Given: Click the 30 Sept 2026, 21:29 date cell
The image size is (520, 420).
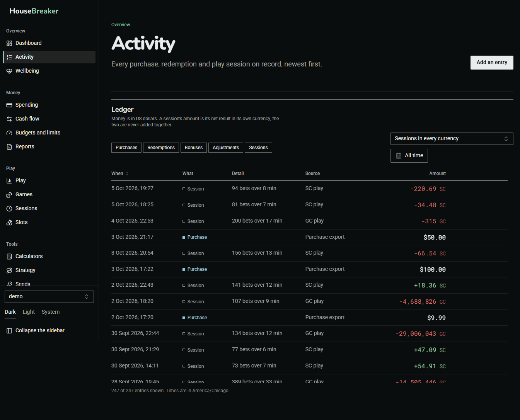Looking at the screenshot, I should pyautogui.click(x=135, y=349).
